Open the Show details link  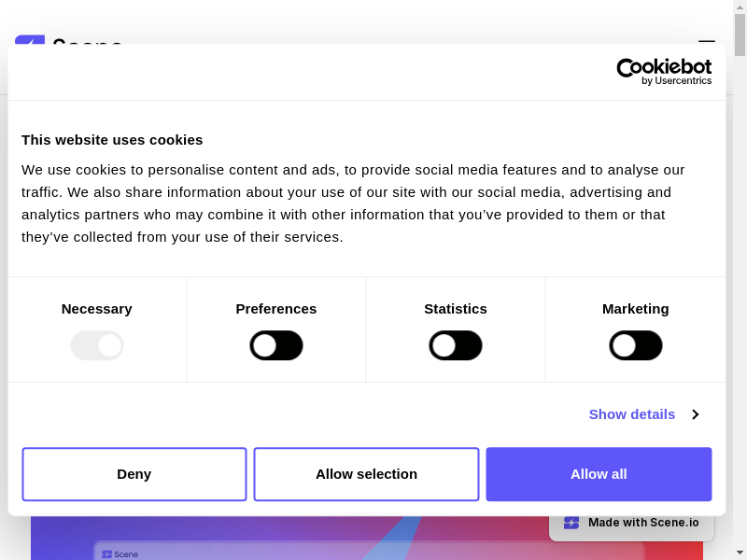[x=632, y=414]
